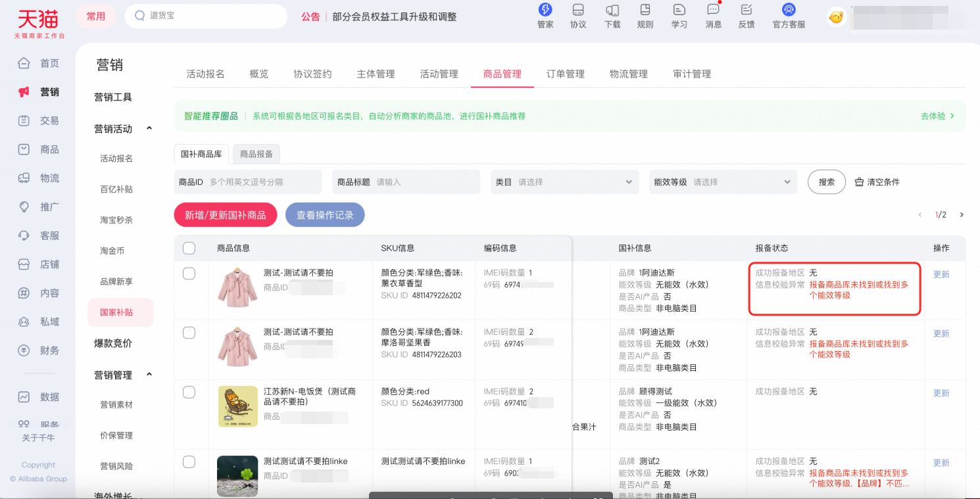Open the 管家 assistant icon
This screenshot has height=499, width=980.
(545, 10)
